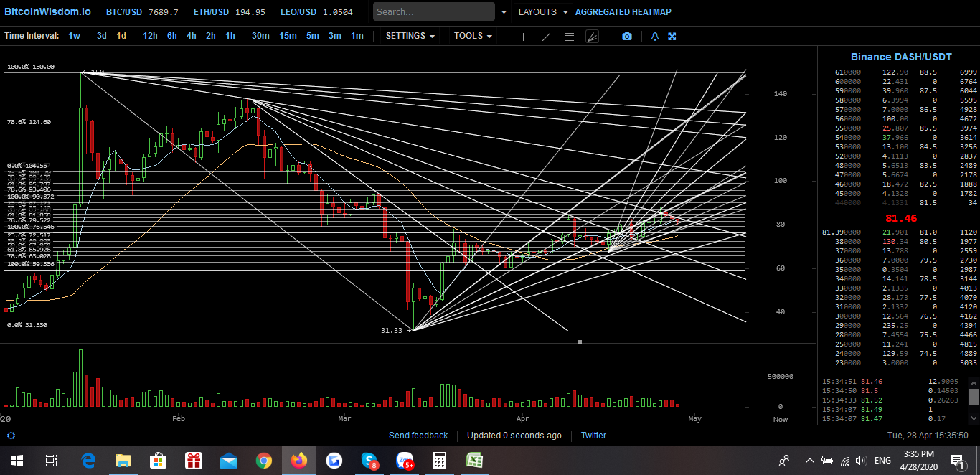Set time interval to 6h

(x=172, y=36)
